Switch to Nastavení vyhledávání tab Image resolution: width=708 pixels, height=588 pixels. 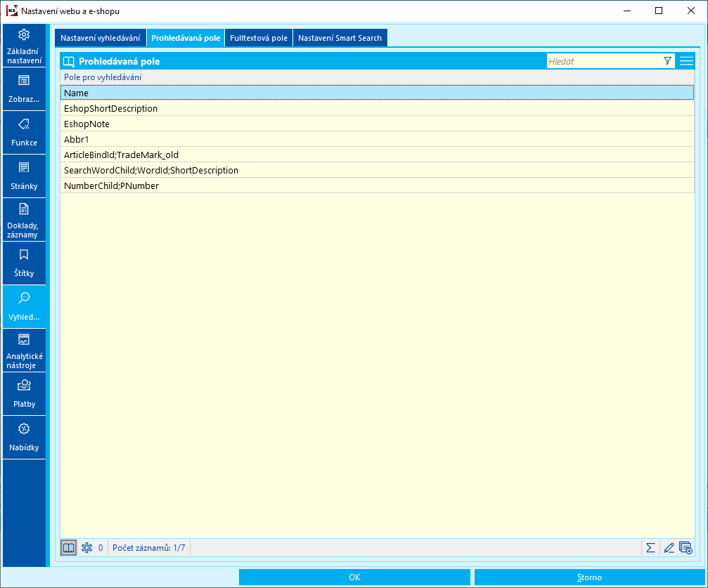point(101,38)
